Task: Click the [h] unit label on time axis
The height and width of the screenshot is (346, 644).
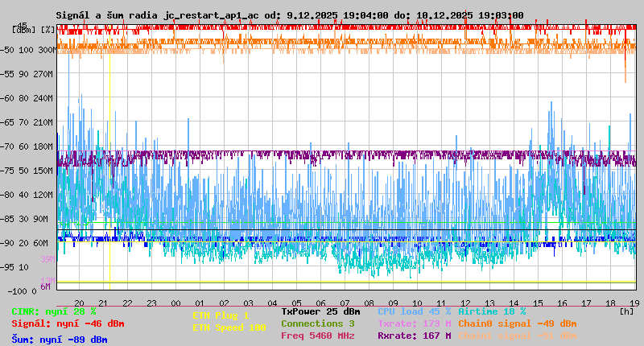Action: tap(626, 311)
